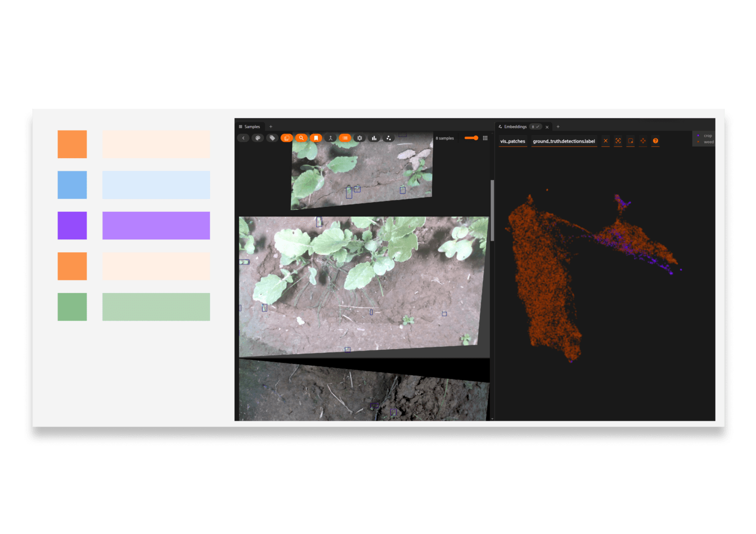Select the pan mode arrows icon

(643, 141)
